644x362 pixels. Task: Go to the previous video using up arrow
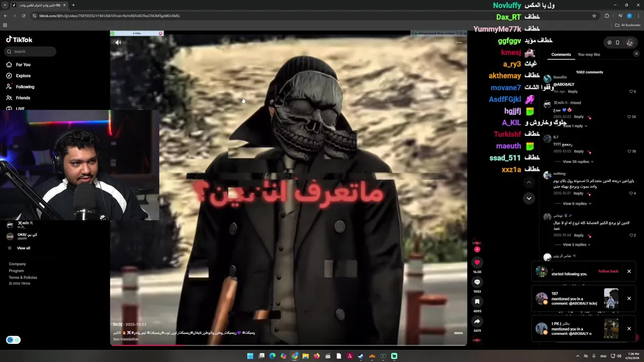[x=529, y=182]
